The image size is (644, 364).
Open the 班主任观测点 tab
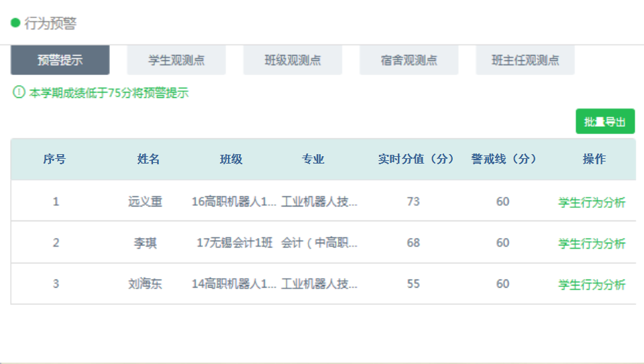click(525, 60)
